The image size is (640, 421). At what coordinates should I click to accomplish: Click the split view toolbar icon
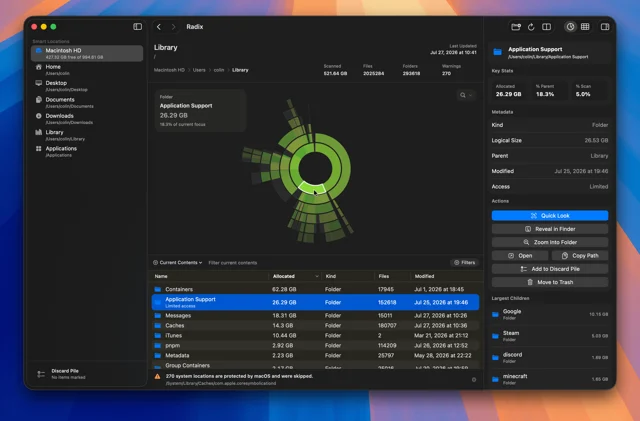[546, 27]
